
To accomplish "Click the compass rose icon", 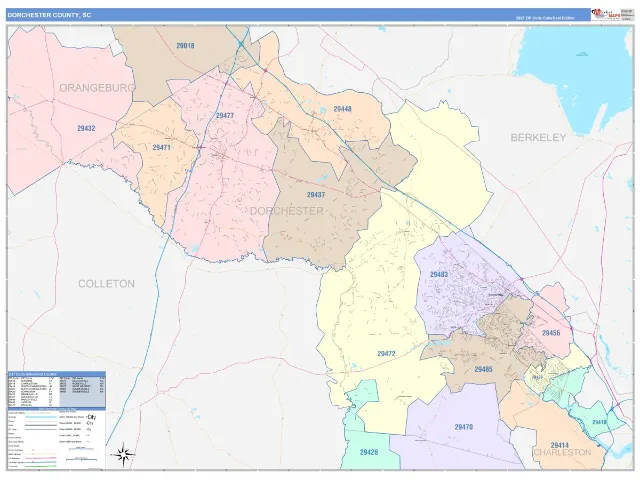I will tap(122, 454).
